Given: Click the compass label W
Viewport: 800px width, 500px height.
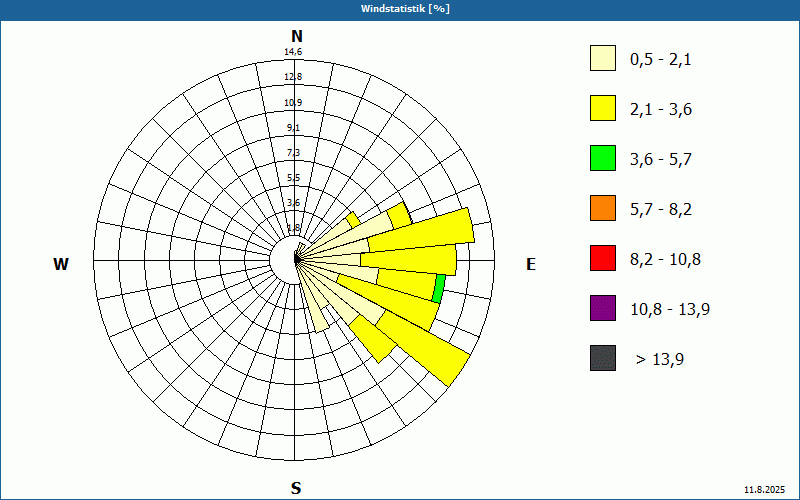Looking at the screenshot, I should [x=61, y=264].
